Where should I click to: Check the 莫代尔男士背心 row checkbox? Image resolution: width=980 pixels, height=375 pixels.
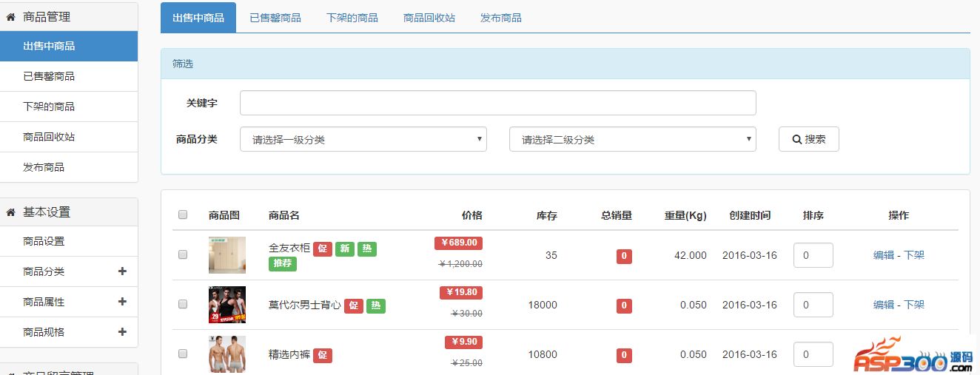pos(183,304)
